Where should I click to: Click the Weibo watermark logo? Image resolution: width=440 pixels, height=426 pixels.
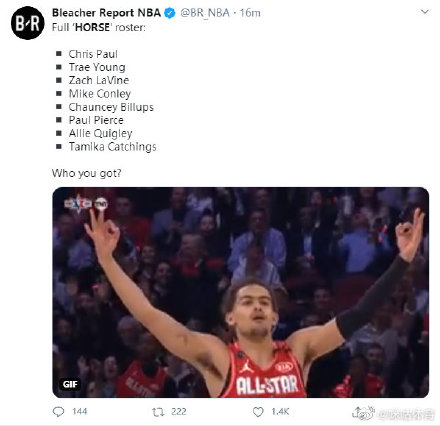pos(367,413)
